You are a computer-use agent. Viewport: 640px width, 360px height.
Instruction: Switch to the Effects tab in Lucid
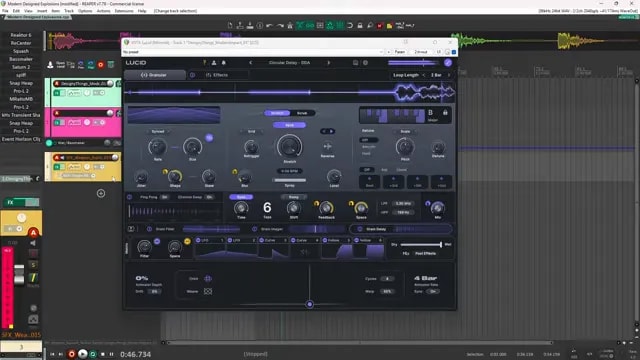(217, 75)
